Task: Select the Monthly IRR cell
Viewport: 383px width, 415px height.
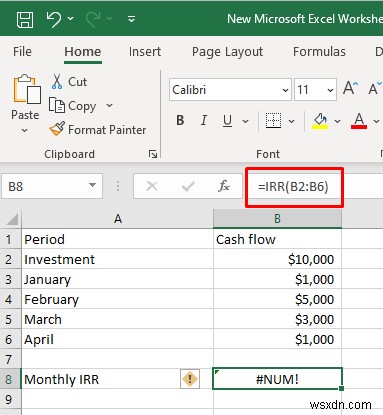Action: [x=118, y=379]
